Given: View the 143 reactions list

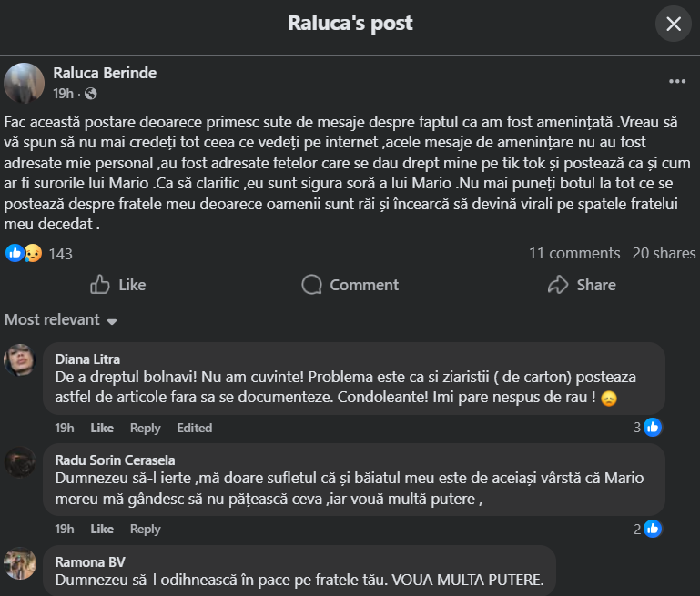Looking at the screenshot, I should click(60, 254).
